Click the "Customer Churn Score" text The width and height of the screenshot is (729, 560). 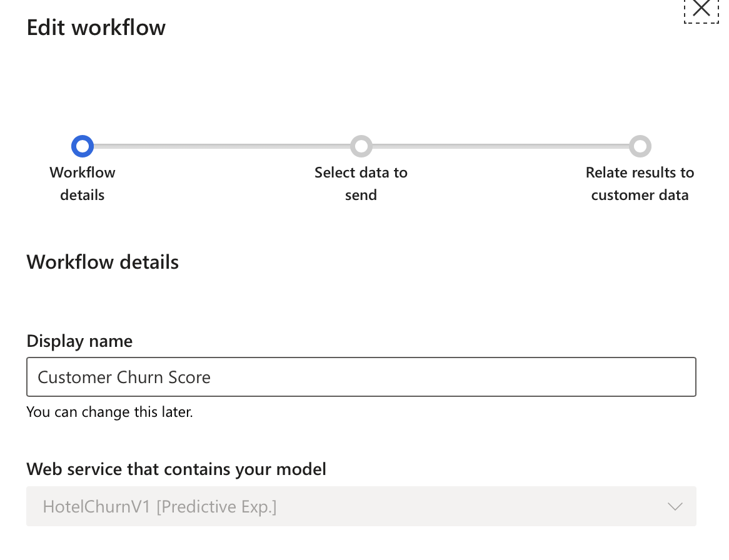[124, 377]
